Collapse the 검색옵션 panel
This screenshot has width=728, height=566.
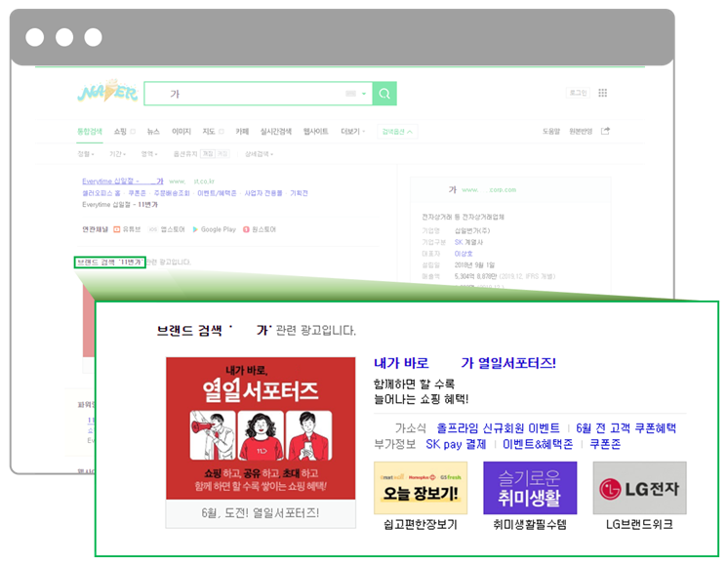tap(397, 132)
